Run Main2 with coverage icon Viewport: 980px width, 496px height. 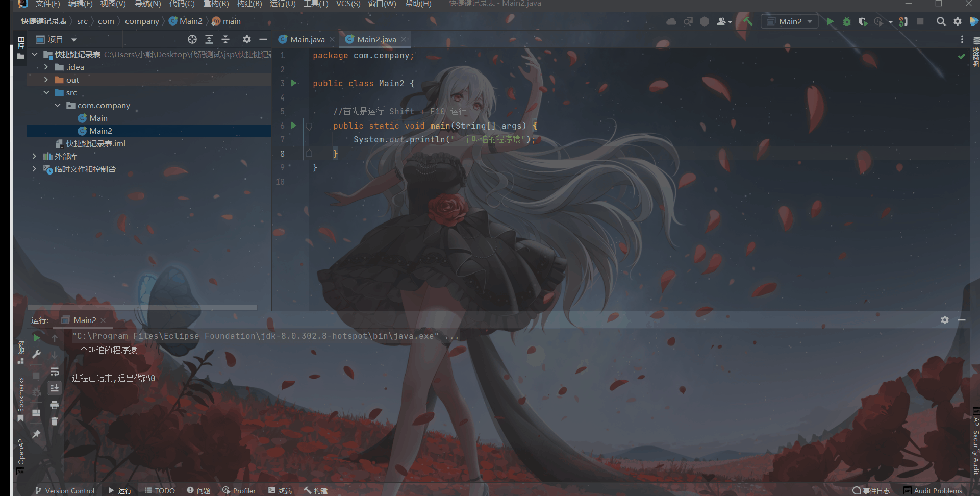[864, 21]
